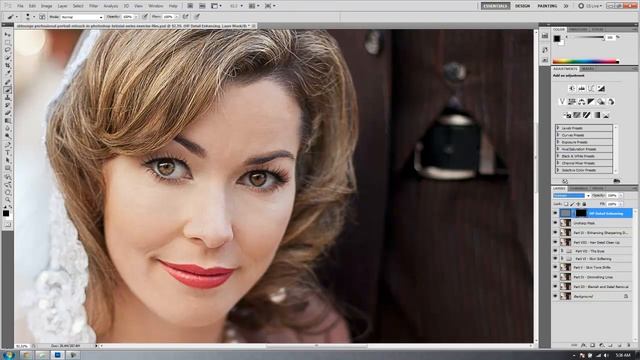The image size is (640, 360).
Task: Add a Black & White adjustment layer
Action: click(x=591, y=102)
